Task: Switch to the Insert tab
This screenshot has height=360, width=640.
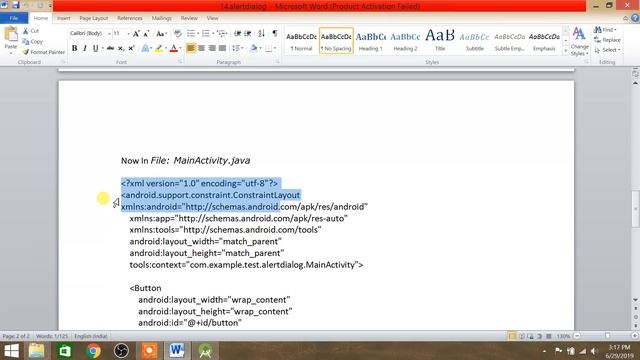Action: (63, 18)
